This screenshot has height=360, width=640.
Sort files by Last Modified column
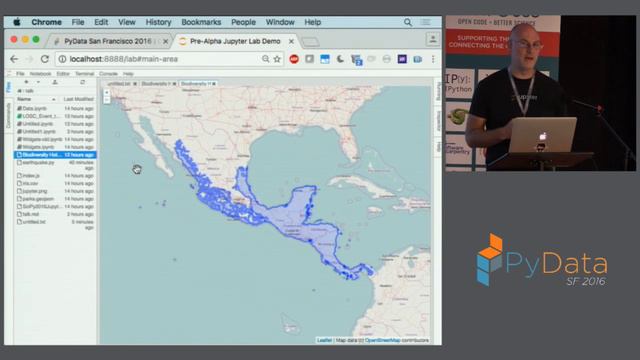(78, 99)
